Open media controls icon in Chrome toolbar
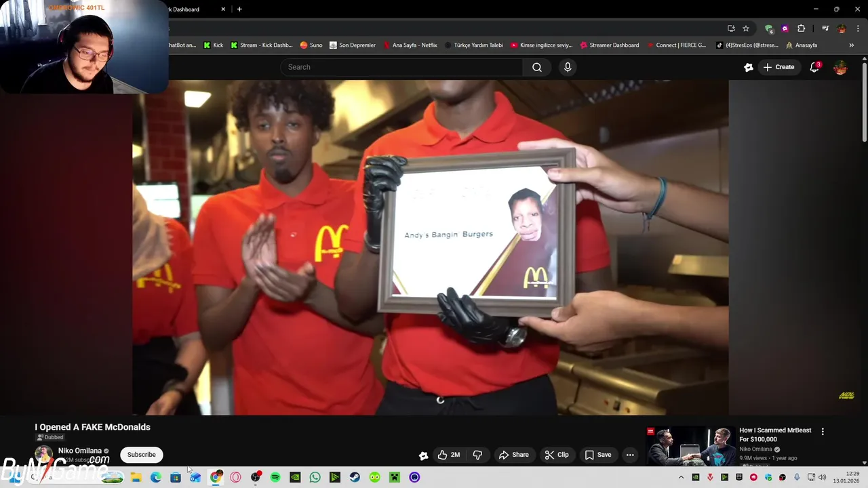The height and width of the screenshot is (488, 868). pos(825,28)
